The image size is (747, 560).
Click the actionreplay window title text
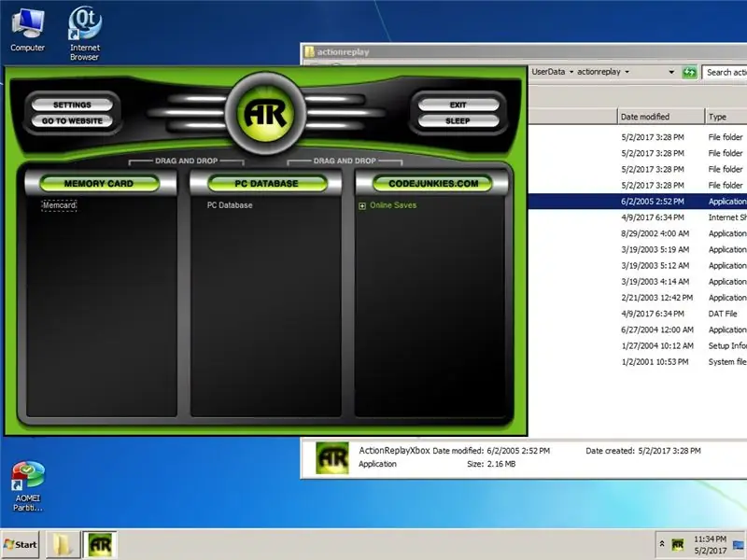click(x=343, y=52)
